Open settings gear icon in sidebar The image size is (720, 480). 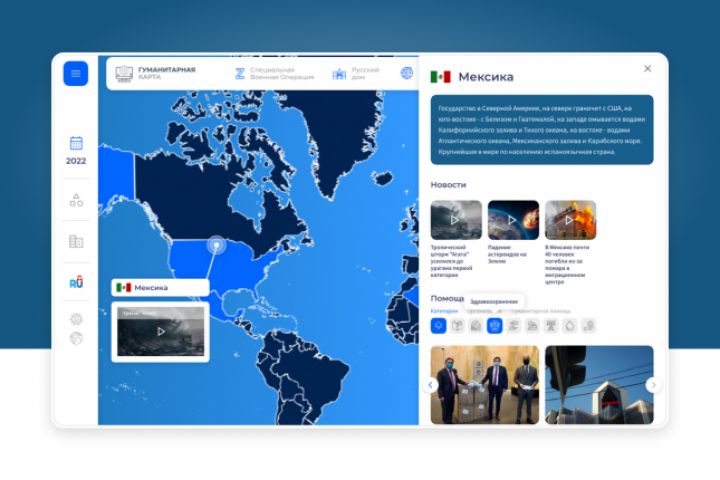click(x=76, y=319)
